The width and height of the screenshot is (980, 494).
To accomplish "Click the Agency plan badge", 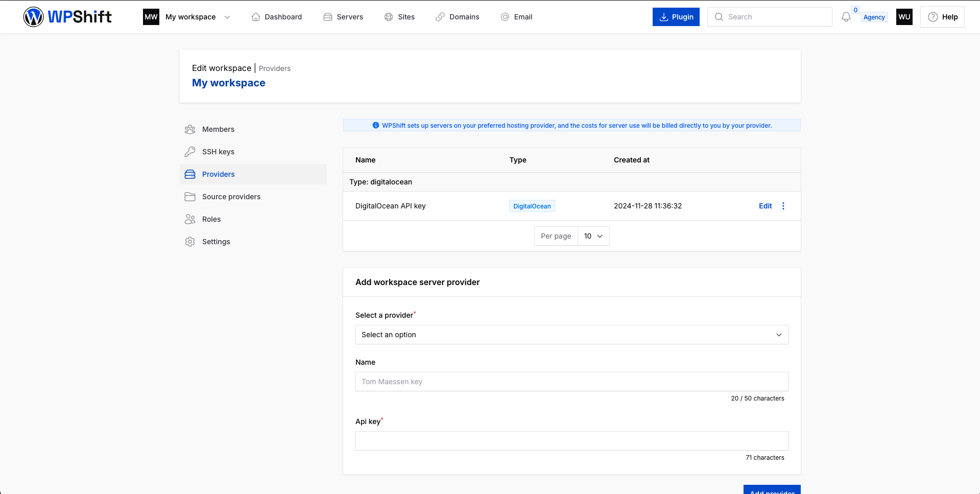I will tap(874, 17).
